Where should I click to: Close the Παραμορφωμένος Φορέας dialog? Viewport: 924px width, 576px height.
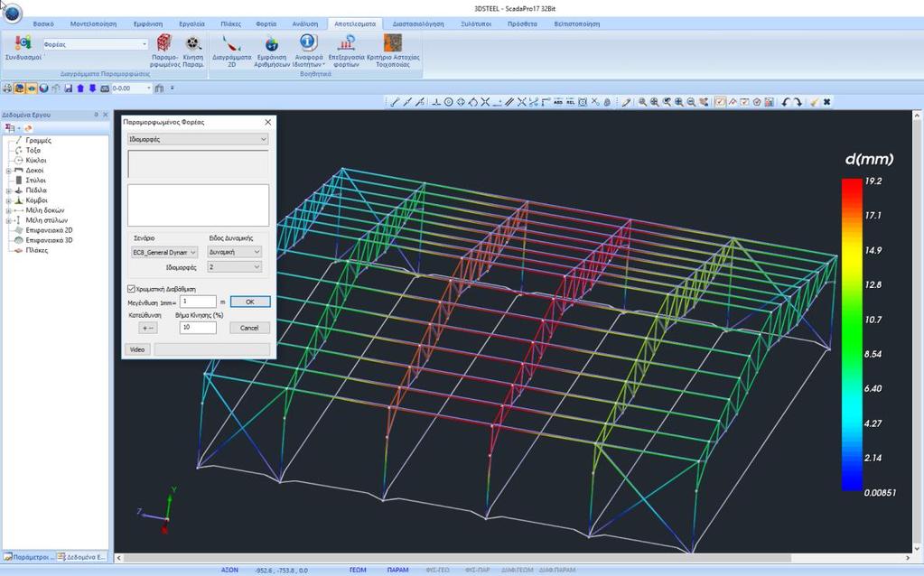point(268,122)
